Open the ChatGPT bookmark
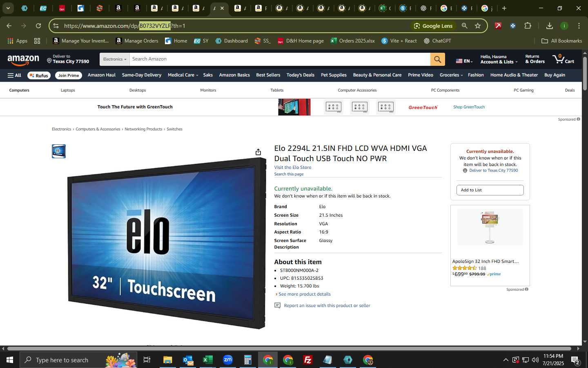 (x=437, y=41)
